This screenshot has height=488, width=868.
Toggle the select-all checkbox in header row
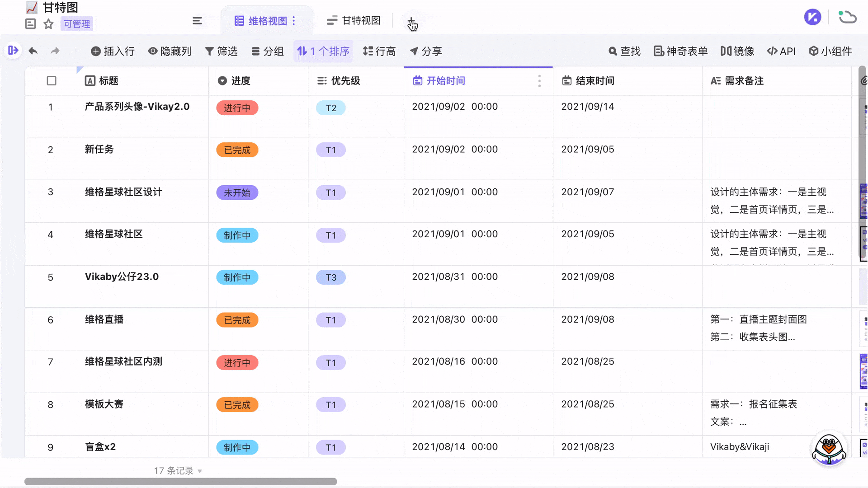51,80
